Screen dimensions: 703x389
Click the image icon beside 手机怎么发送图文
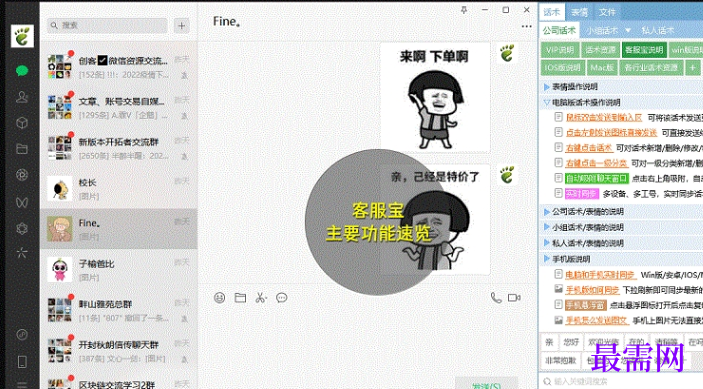point(558,320)
